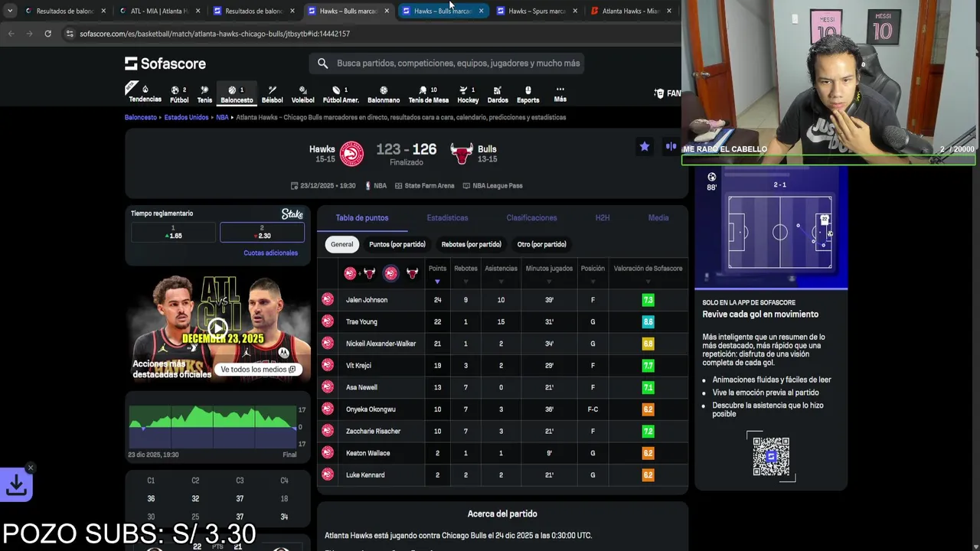The image size is (980, 551).
Task: Select odds option 2 at 2.30
Action: coord(262,232)
